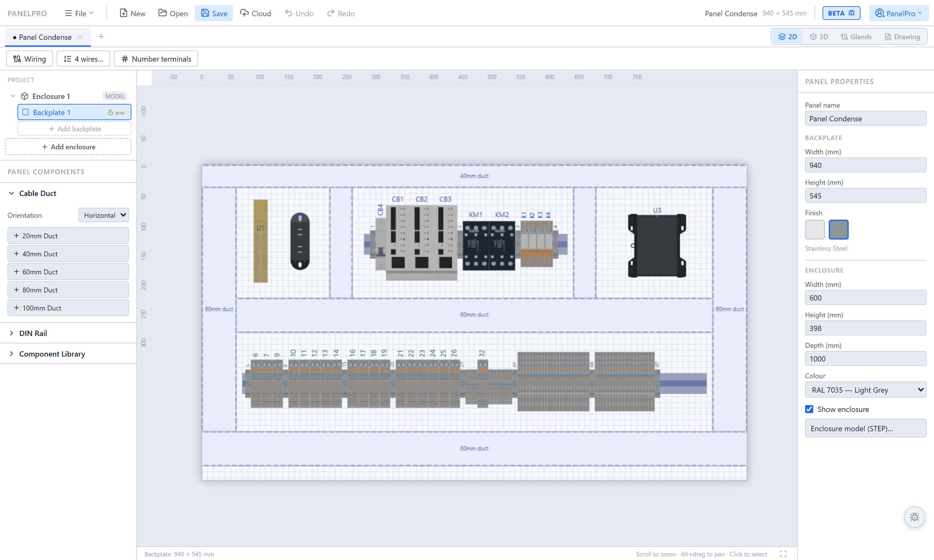Click Add enclosure button
934x560 pixels.
tap(68, 147)
